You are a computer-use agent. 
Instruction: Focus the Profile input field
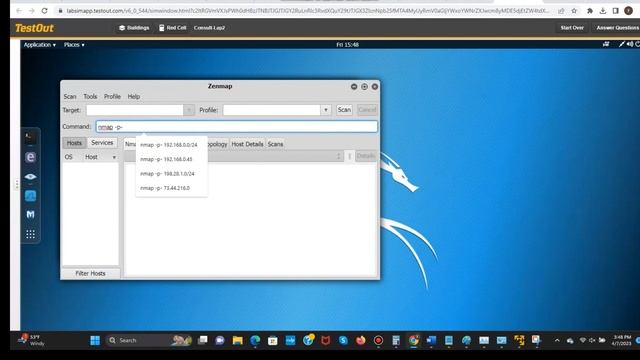point(272,110)
